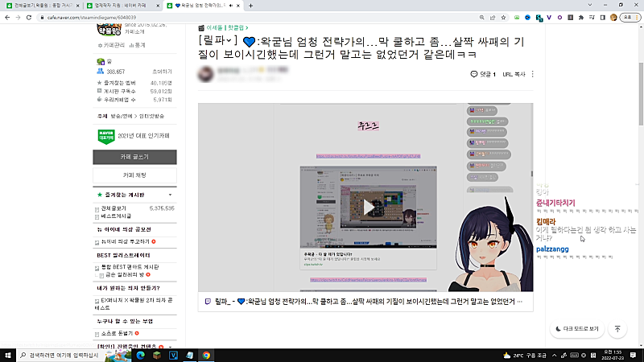644x362 pixels.
Task: Open the weather widget 24°C 구름 조금
Action: [526, 356]
